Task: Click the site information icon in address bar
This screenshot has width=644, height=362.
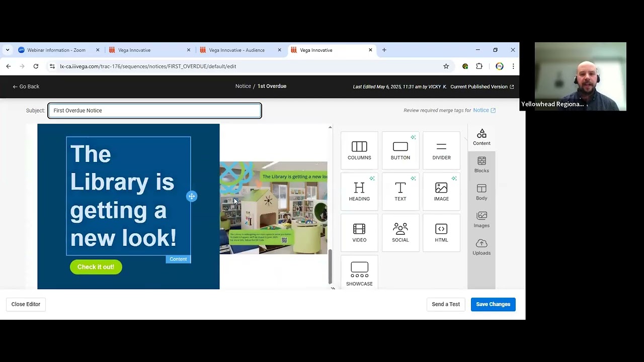Action: (52, 66)
